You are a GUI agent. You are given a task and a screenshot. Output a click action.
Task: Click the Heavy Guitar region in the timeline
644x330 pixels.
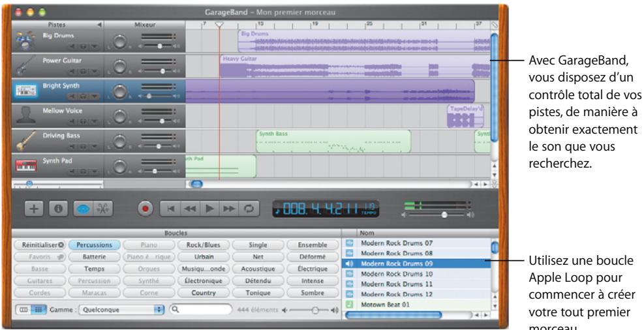pyautogui.click(x=355, y=66)
